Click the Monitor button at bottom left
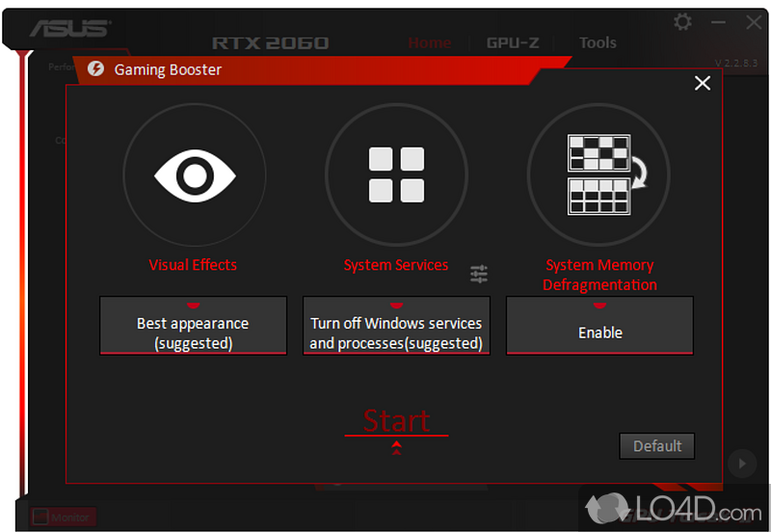The image size is (771, 532). pyautogui.click(x=63, y=518)
